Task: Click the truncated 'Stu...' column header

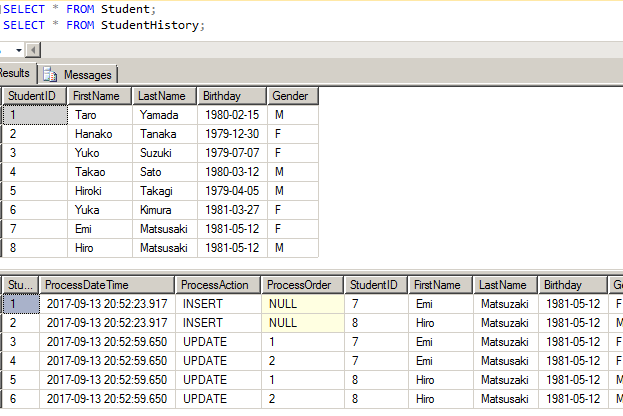Action: pos(21,285)
